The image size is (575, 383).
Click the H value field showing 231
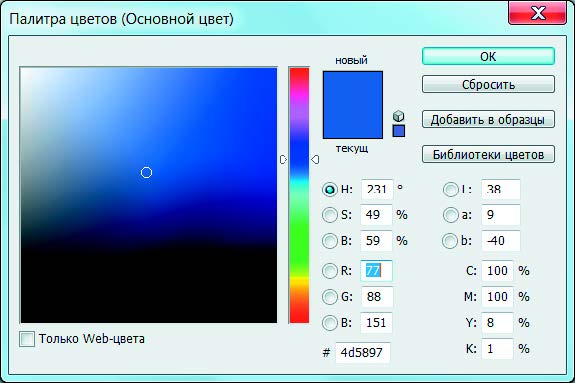[377, 189]
